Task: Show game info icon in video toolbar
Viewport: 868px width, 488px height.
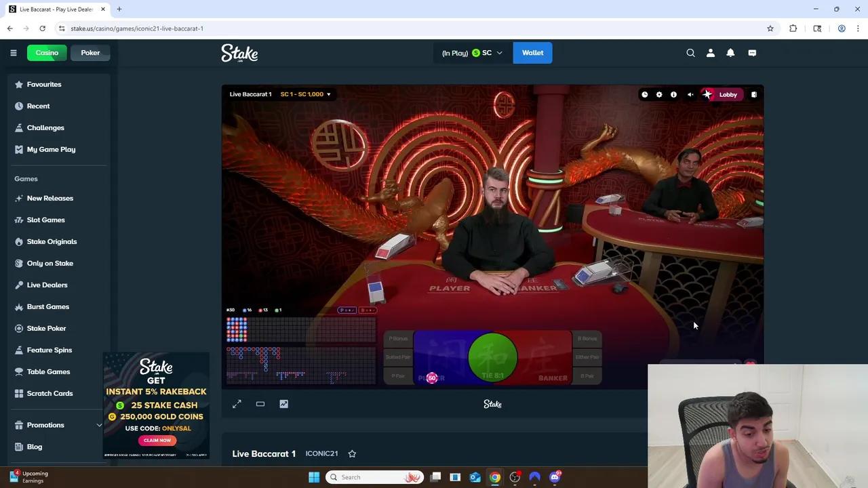Action: pyautogui.click(x=673, y=95)
